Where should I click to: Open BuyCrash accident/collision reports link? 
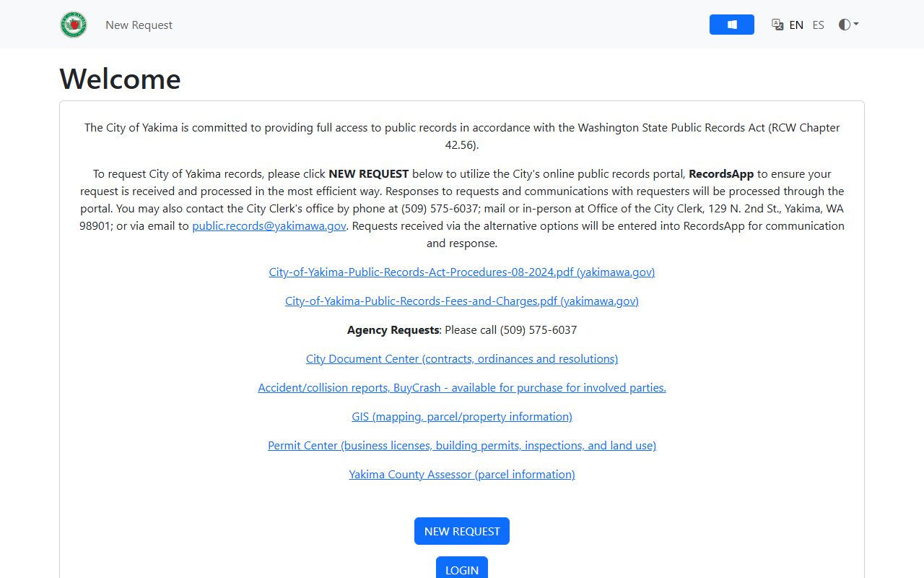click(x=461, y=388)
